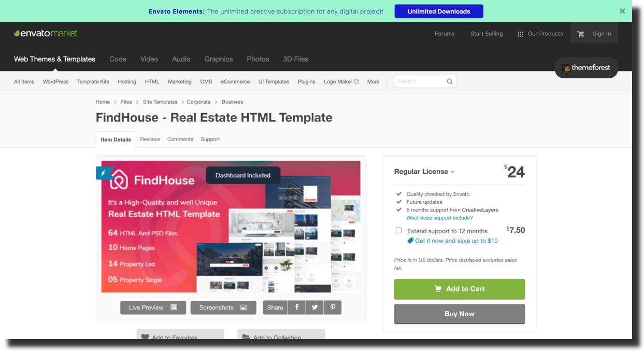Click the Screenshots button
The width and height of the screenshot is (644, 351).
223,307
